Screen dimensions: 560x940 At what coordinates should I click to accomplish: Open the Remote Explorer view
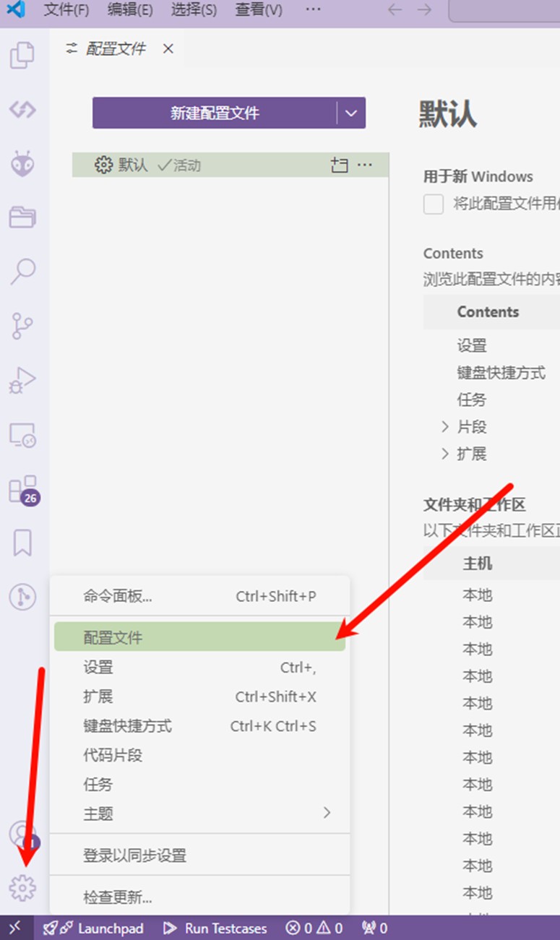pyautogui.click(x=22, y=435)
